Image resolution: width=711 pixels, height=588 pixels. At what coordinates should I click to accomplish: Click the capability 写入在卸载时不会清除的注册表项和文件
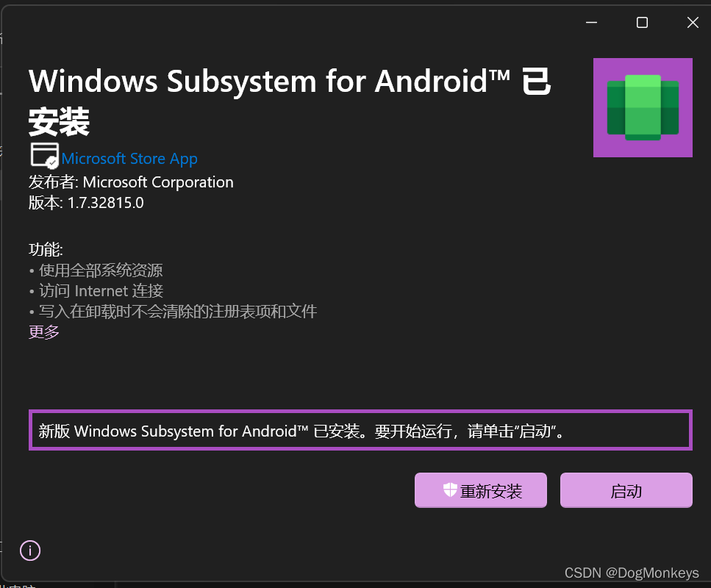pos(173,311)
